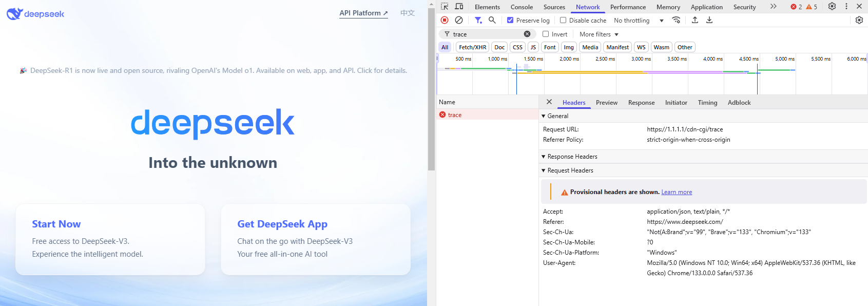Screen dimensions: 868x306
Task: Switch page language to 中文
Action: 408,13
